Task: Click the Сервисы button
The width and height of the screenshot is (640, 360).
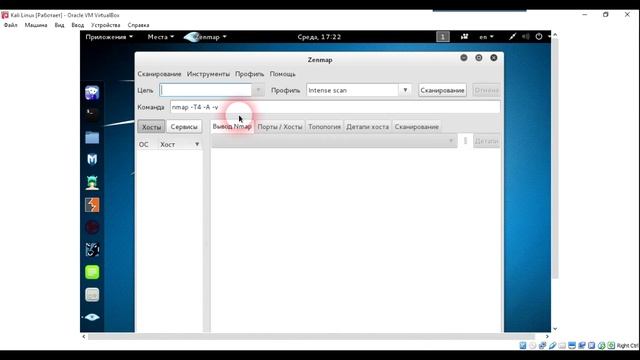Action: tap(184, 127)
